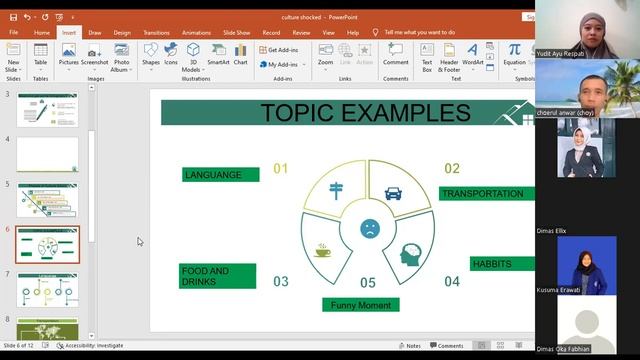The width and height of the screenshot is (640, 360).
Task: Open the Animations tab
Action: pos(196,32)
